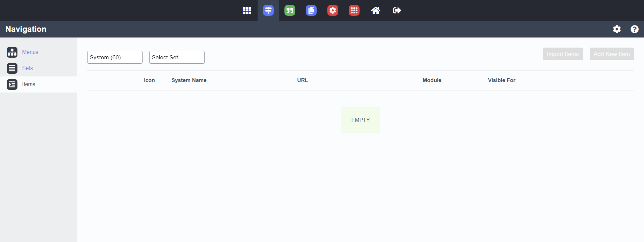Click the URL column header
644x242 pixels.
tap(302, 80)
